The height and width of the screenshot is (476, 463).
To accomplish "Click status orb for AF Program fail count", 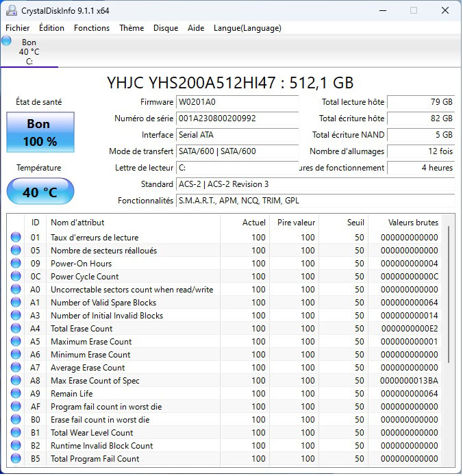I will (x=16, y=407).
